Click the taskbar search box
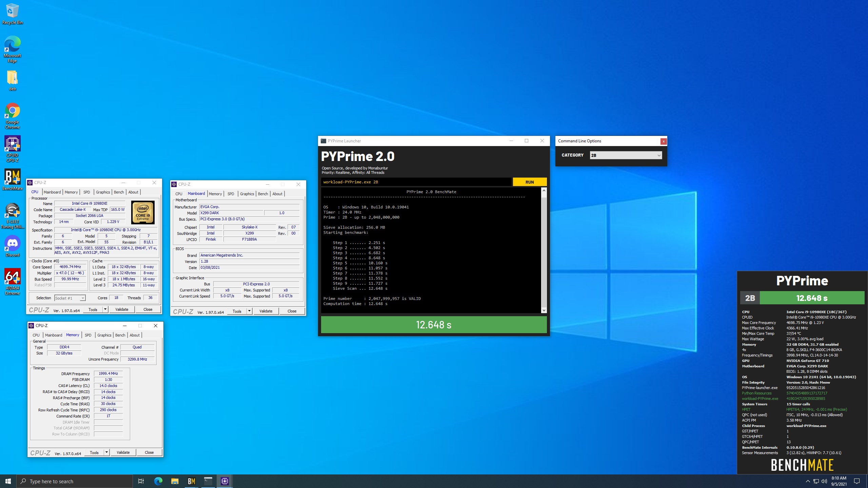 75,481
